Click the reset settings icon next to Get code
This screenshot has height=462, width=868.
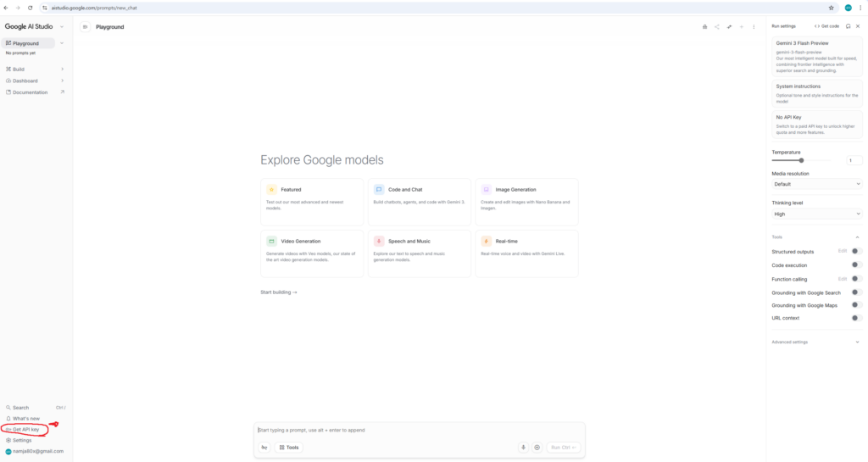coord(848,26)
